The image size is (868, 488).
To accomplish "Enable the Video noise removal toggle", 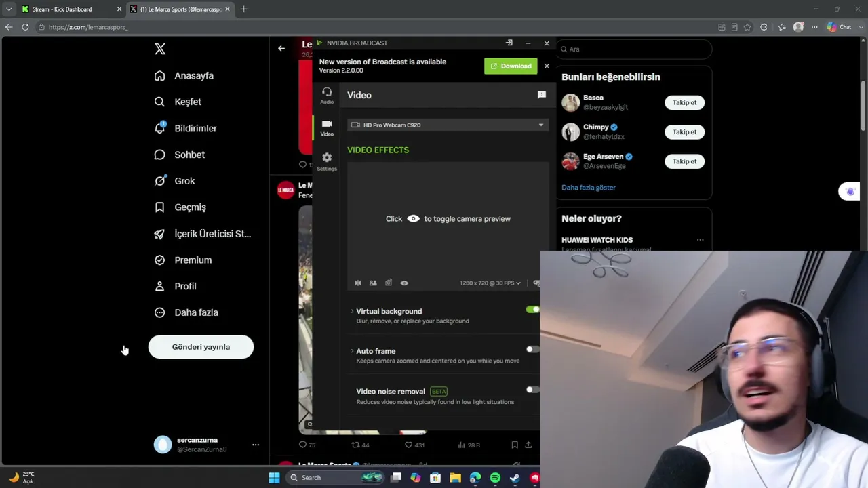I will tap(532, 390).
